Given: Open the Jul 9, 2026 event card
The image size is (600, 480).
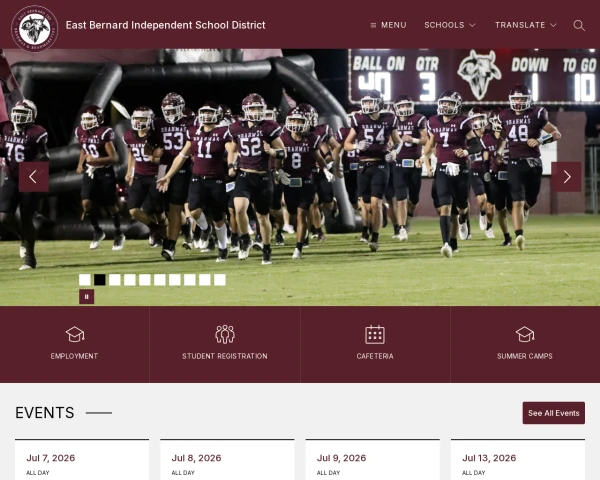Looking at the screenshot, I should pos(373,460).
